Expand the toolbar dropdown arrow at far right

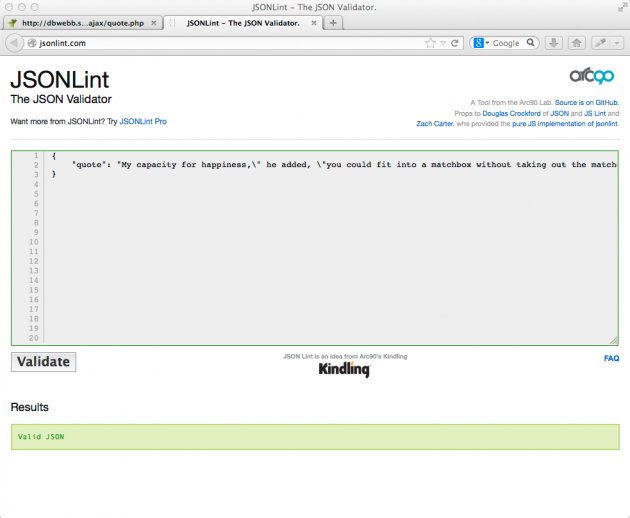pyautogui.click(x=617, y=43)
